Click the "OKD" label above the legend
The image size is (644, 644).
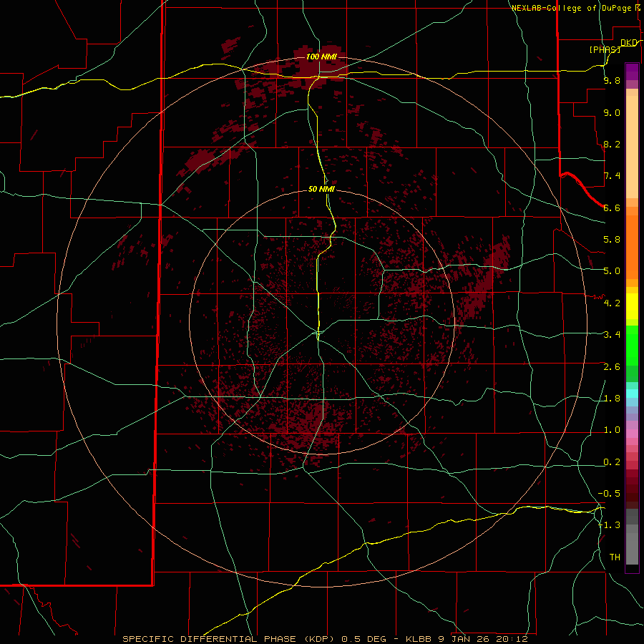pyautogui.click(x=629, y=43)
